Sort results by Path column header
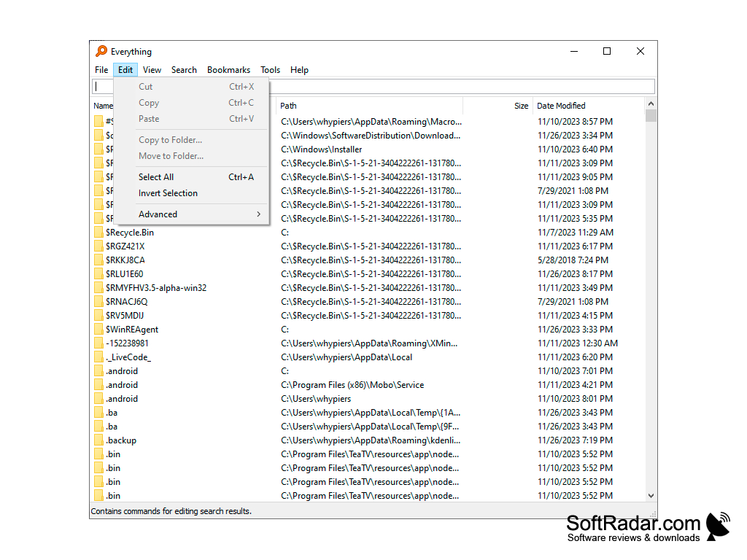This screenshot has height=560, width=747. point(369,106)
